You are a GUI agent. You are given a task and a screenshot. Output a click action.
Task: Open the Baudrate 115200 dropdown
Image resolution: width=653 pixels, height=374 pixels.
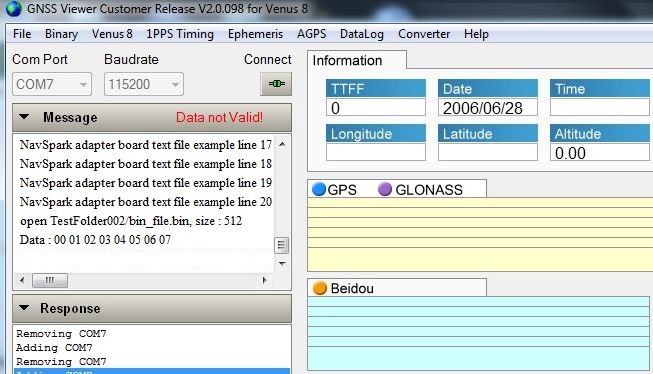click(x=144, y=84)
